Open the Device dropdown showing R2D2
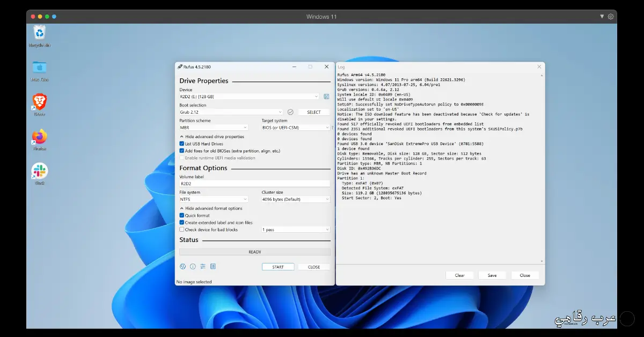This screenshot has width=644, height=337. pyautogui.click(x=249, y=97)
